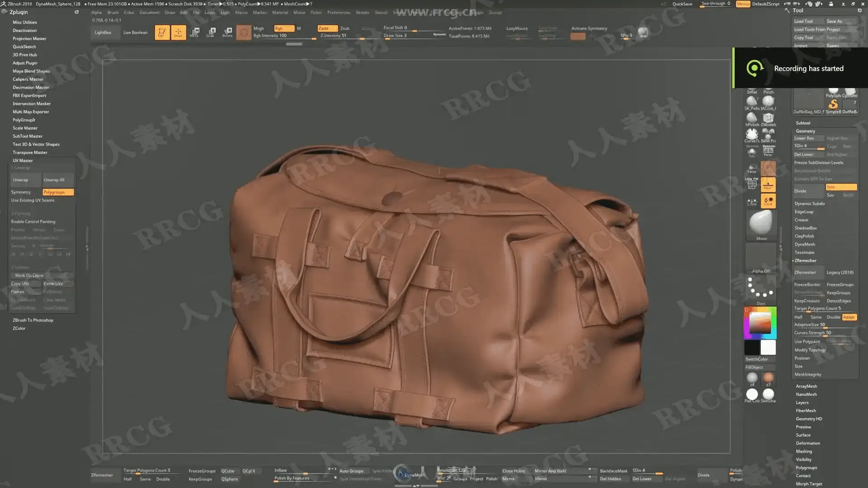Enable the Transp transparency icon

coord(752,168)
